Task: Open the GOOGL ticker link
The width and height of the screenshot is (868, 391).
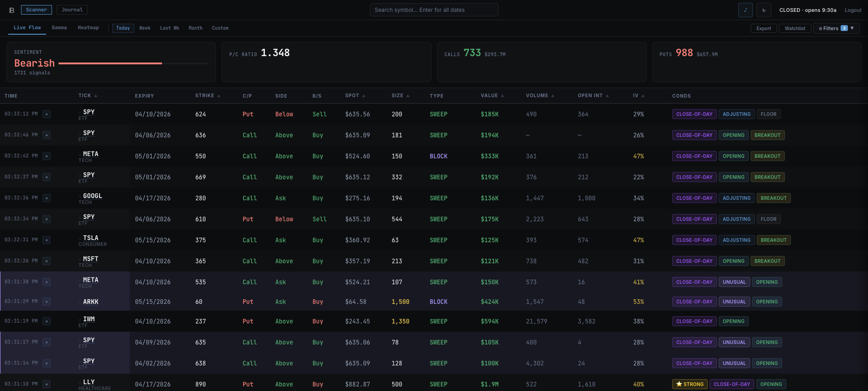Action: point(93,196)
